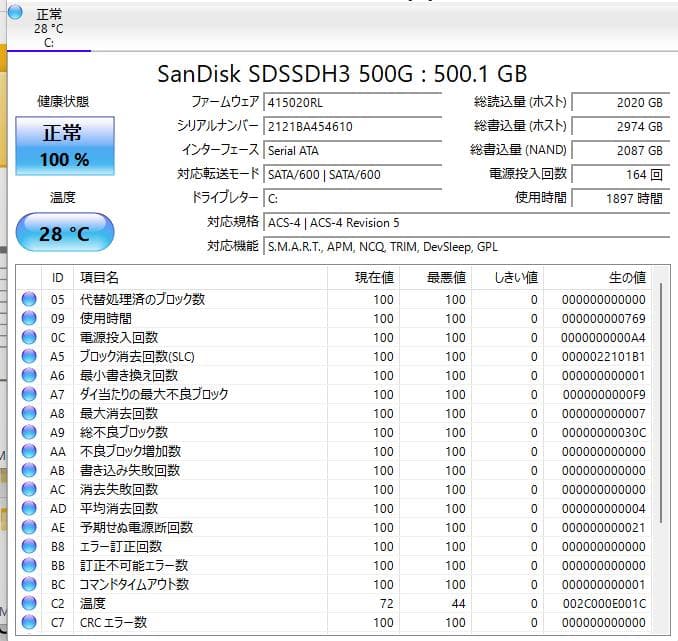Select the エラー訂正回数 row name
This screenshot has width=678, height=641.
click(121, 547)
